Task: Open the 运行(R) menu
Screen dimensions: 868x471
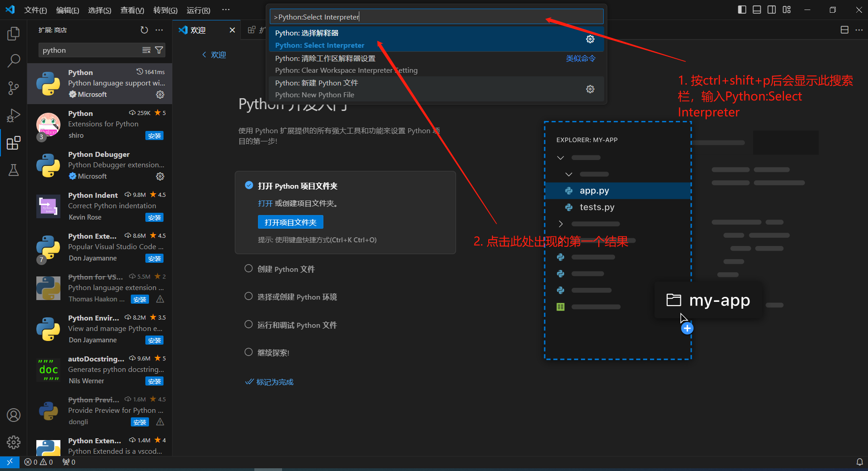Action: pos(198,10)
